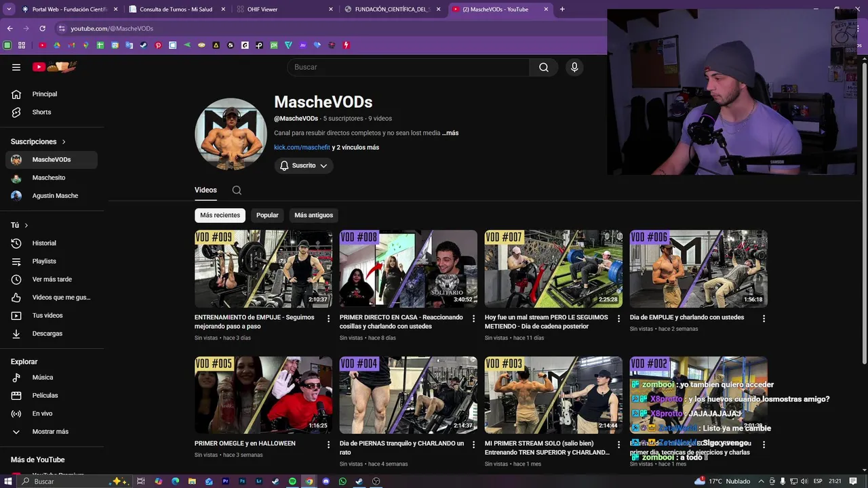Open MascheVODs subscription in the sidebar
This screenshot has width=868, height=488.
[x=52, y=159]
